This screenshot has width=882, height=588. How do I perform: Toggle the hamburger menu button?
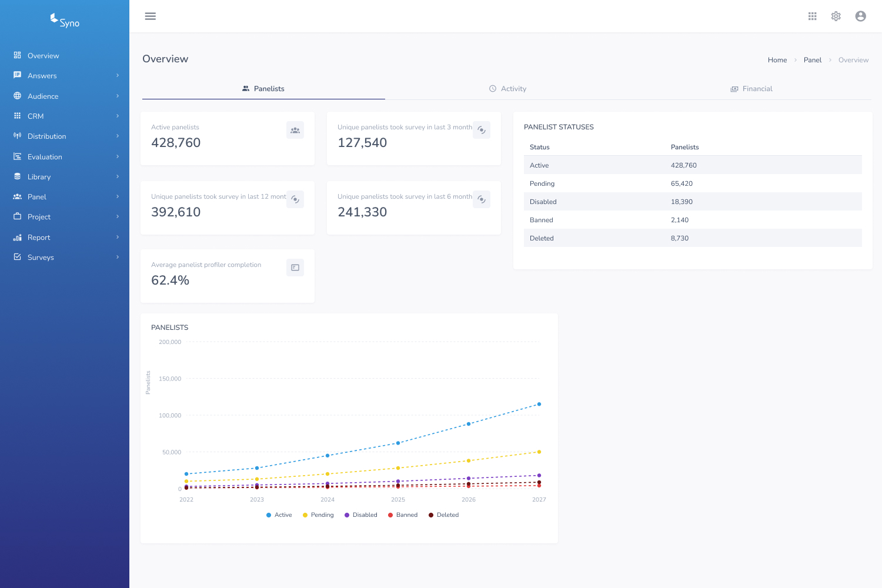tap(151, 16)
